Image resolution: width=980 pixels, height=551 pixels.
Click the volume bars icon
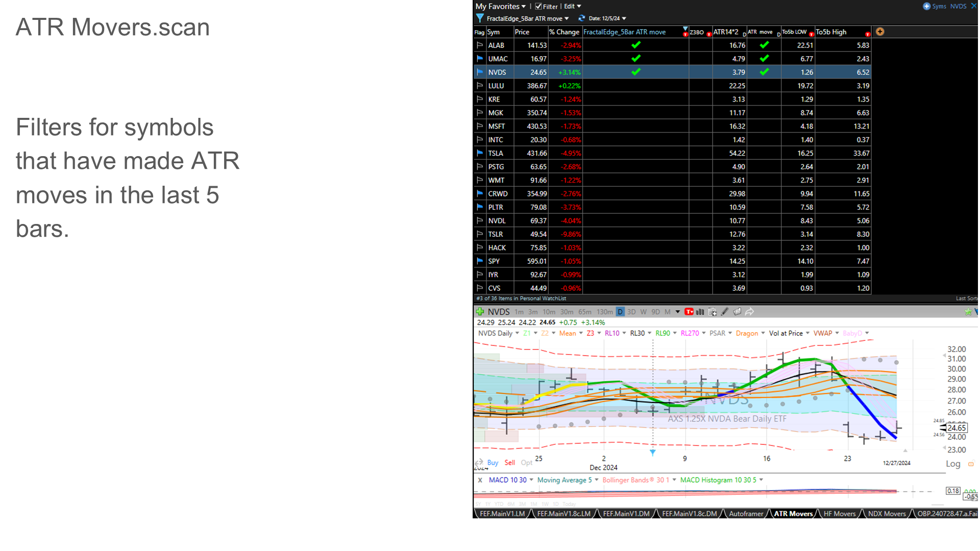(700, 312)
